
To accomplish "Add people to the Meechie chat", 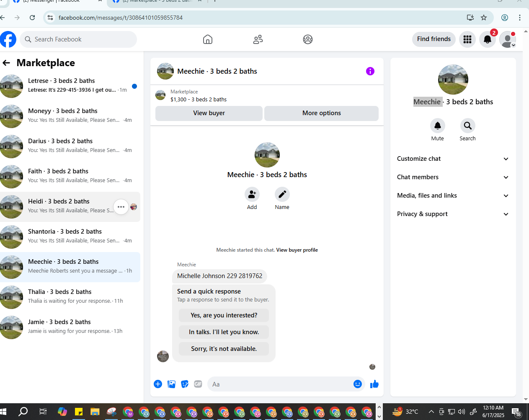I will 252,194.
